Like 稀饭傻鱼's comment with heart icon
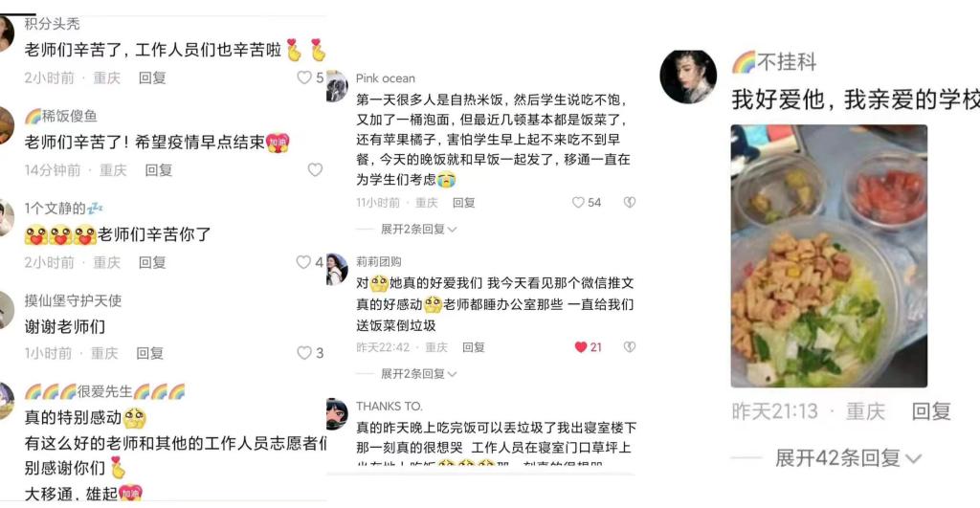Viewport: 980px width, 508px height. tap(315, 170)
